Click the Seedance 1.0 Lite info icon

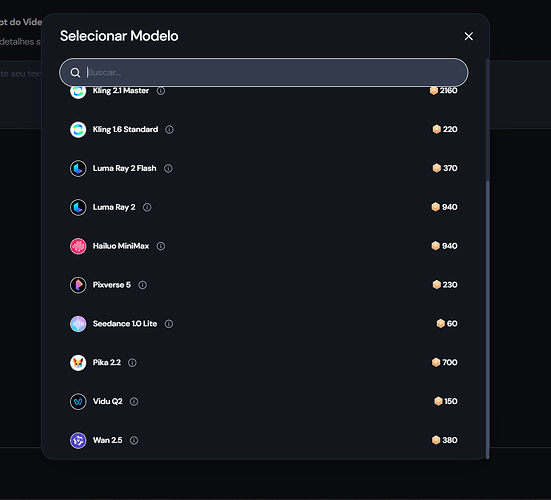tap(169, 324)
